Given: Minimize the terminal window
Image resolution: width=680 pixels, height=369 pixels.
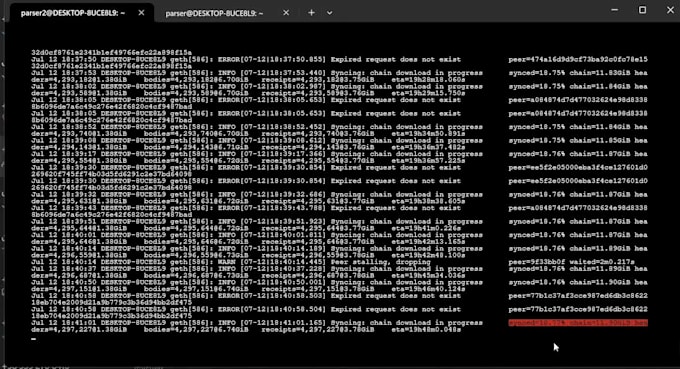Looking at the screenshot, I should pos(615,10).
